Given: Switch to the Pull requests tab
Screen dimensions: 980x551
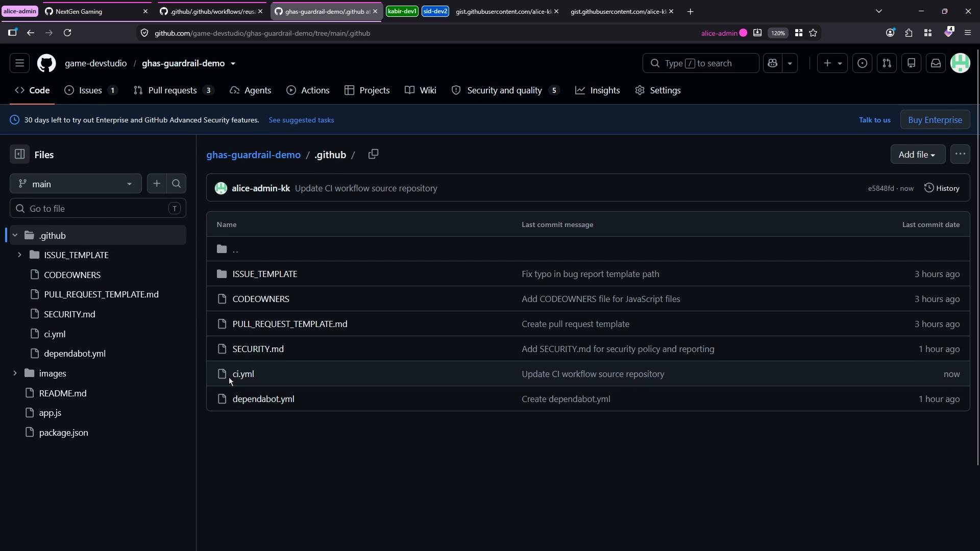Looking at the screenshot, I should click(x=173, y=90).
